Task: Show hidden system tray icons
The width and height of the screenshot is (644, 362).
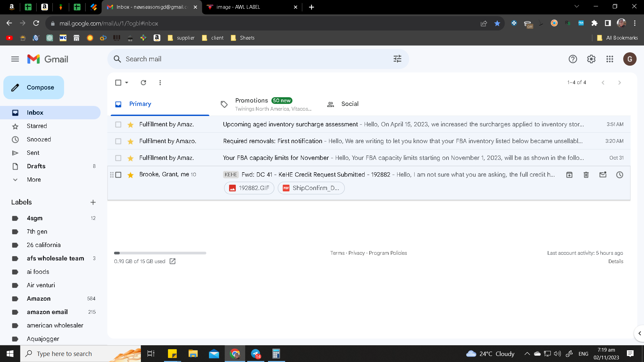Action: pyautogui.click(x=527, y=354)
